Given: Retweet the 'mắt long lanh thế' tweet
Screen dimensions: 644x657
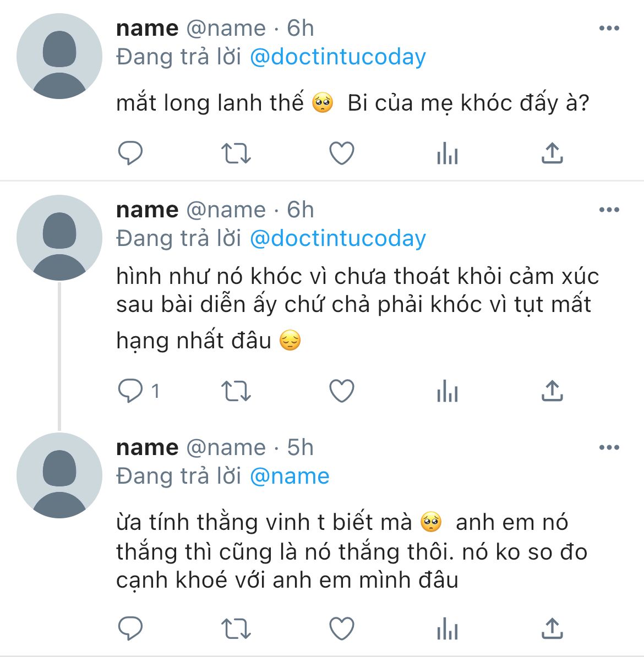Looking at the screenshot, I should (x=236, y=154).
